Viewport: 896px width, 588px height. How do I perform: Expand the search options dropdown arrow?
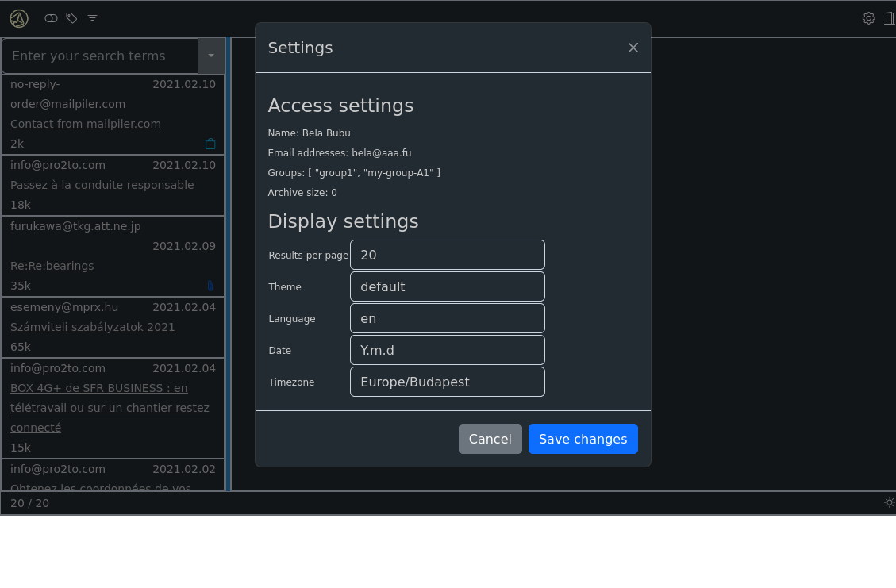point(211,56)
